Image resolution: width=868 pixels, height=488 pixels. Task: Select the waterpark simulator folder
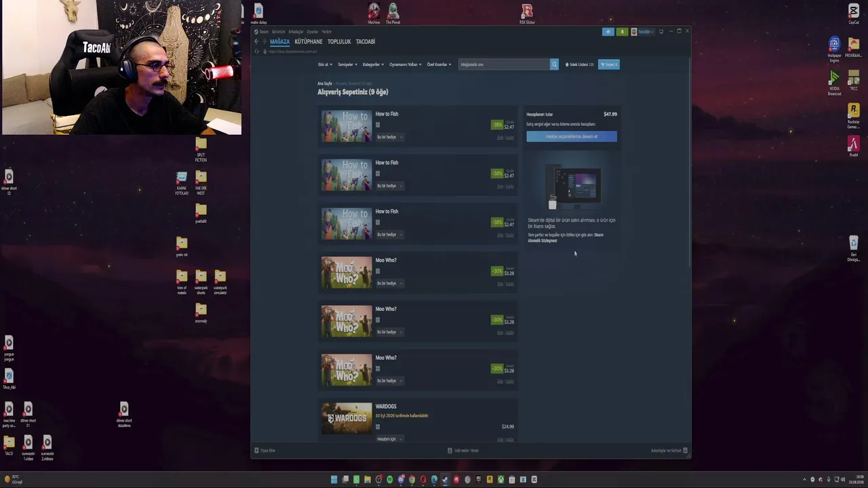(220, 283)
